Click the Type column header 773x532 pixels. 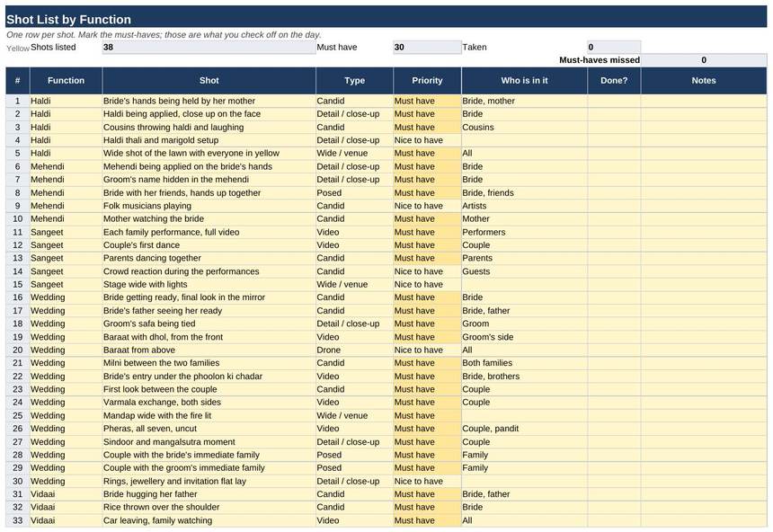(354, 80)
